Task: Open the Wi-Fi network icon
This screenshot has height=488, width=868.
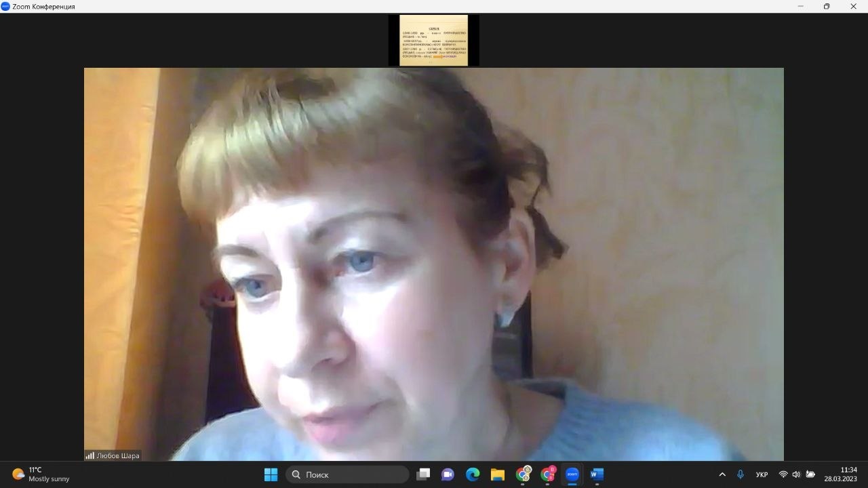Action: [x=783, y=474]
